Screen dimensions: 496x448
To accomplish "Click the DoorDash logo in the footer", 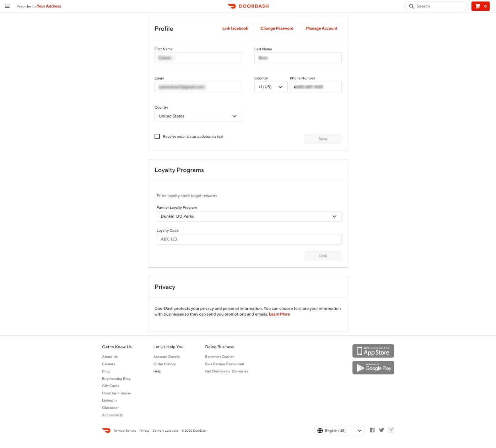I will [x=106, y=430].
